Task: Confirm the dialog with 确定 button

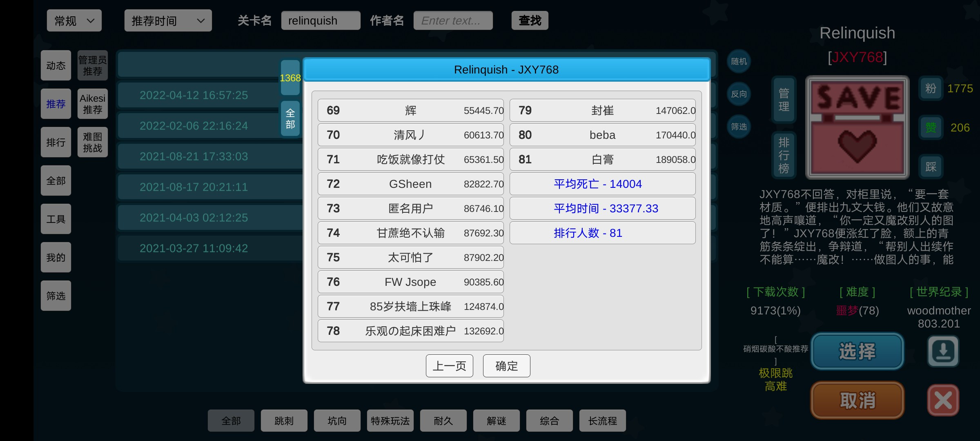Action: tap(506, 366)
